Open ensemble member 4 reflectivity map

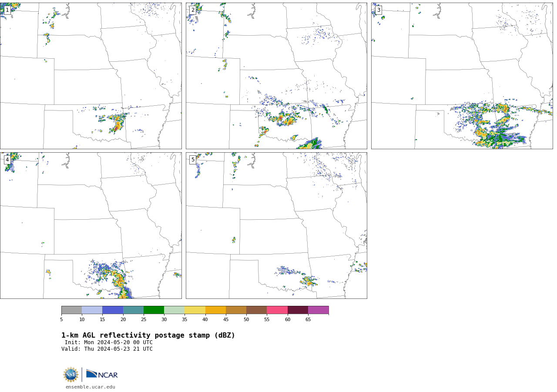tap(91, 225)
